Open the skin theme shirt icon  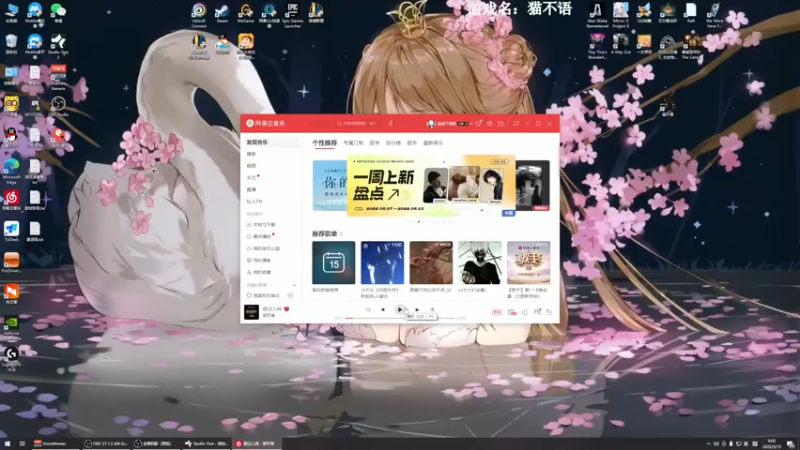click(x=479, y=123)
